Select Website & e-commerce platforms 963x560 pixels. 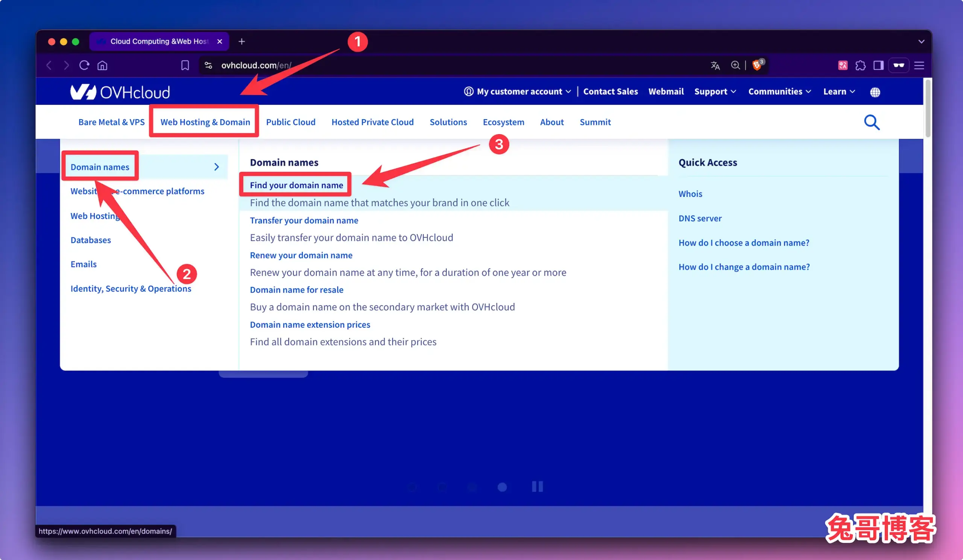(x=137, y=191)
